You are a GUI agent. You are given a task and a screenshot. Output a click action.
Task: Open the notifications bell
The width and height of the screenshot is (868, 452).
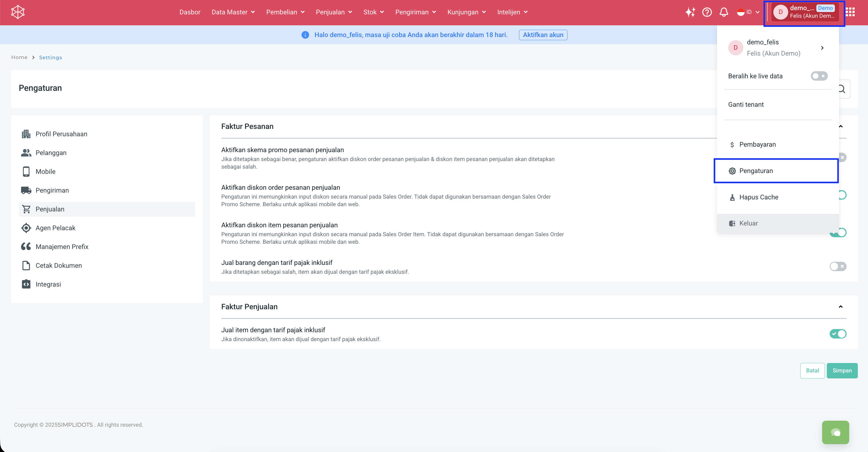[x=724, y=12]
